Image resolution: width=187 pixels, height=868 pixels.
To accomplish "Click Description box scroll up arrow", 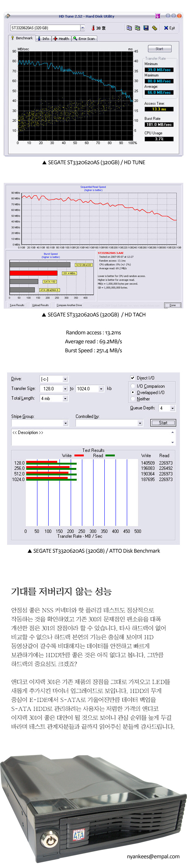I will tap(172, 432).
